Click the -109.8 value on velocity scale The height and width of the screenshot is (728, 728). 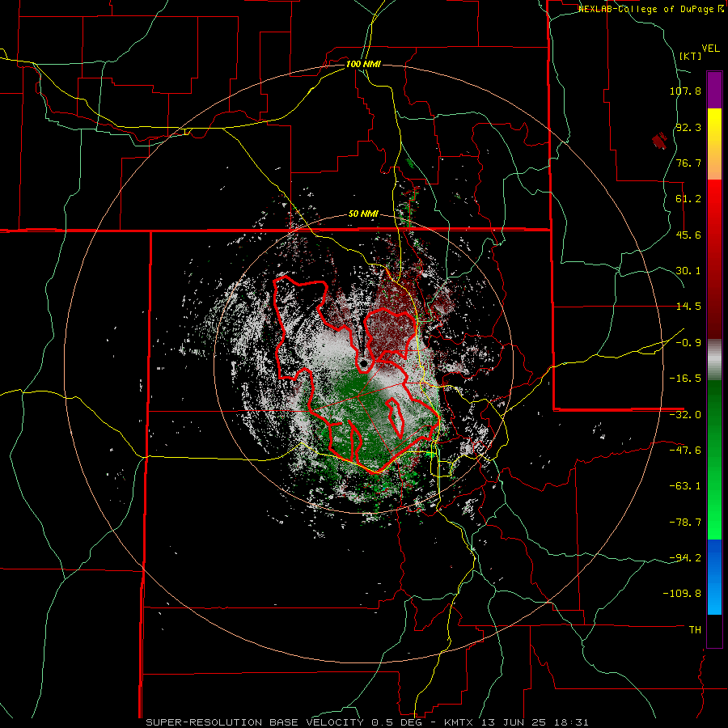point(682,594)
